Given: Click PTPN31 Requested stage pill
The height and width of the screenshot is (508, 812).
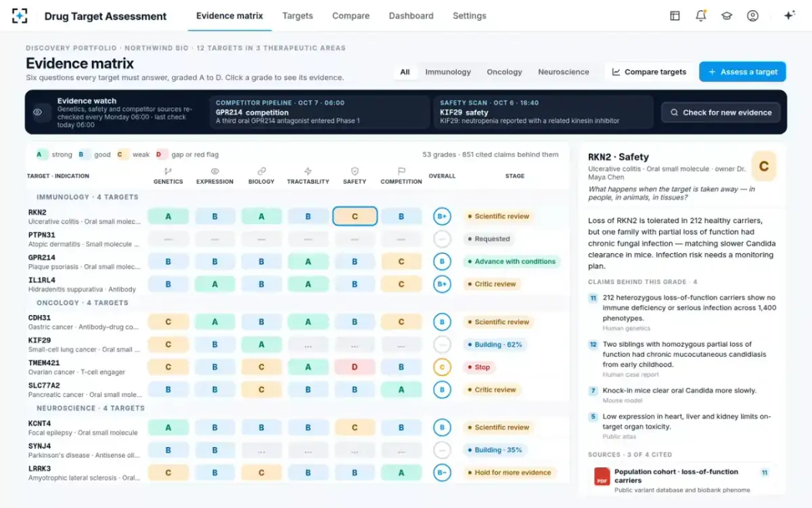Looking at the screenshot, I should click(489, 239).
